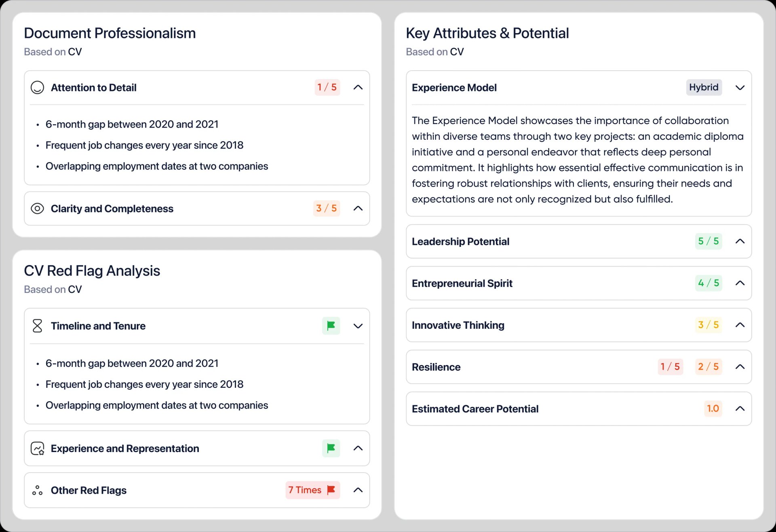Open the Experience Model dropdown

click(740, 87)
